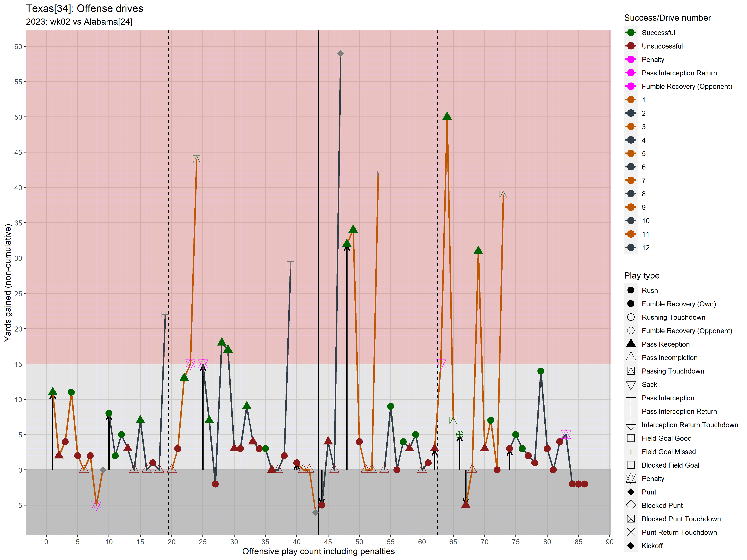Click the Interception Return Touchdown diamond-plus icon

click(630, 425)
